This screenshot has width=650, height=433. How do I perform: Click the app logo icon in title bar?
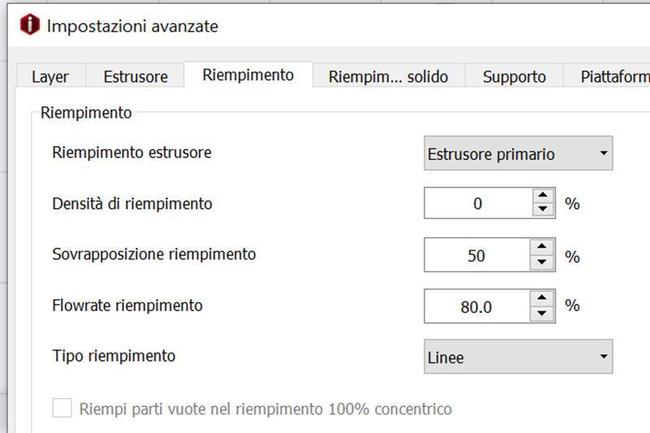[x=30, y=25]
